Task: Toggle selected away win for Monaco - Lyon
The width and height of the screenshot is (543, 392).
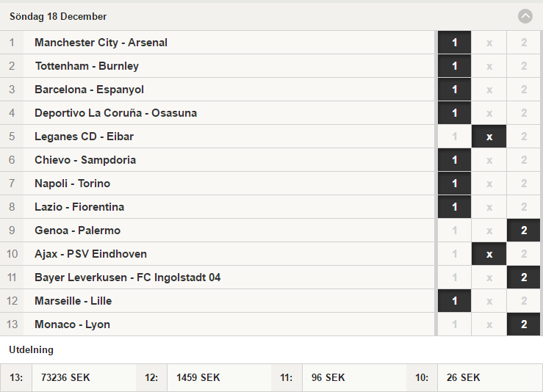Action: point(524,324)
